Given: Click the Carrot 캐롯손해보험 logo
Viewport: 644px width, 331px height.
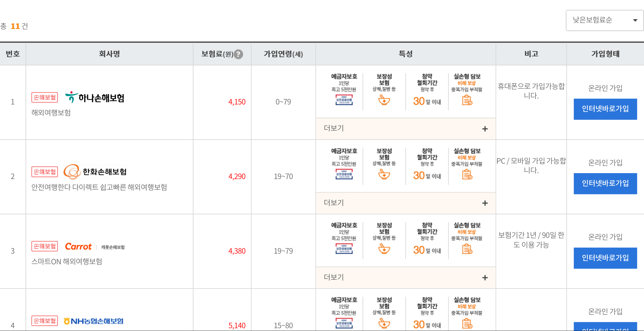Looking at the screenshot, I should tap(95, 247).
